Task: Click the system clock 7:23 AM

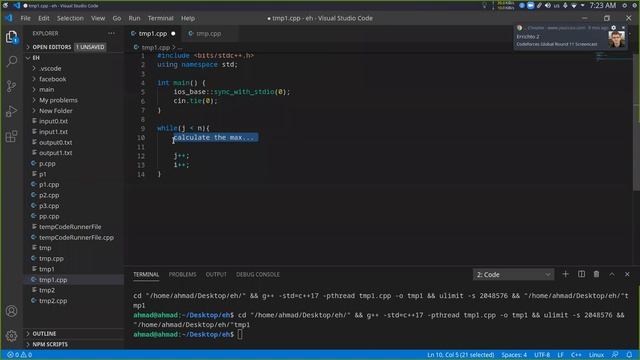Action: tap(603, 5)
